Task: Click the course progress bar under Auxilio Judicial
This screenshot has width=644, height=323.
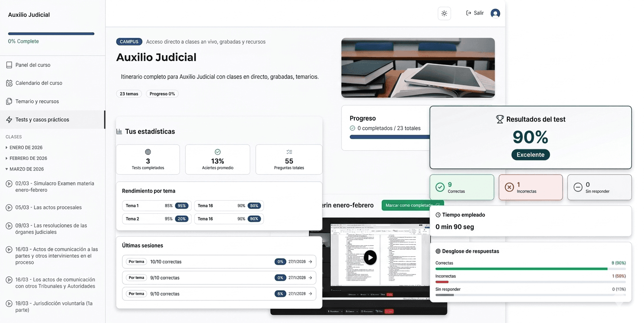Action: click(x=50, y=34)
